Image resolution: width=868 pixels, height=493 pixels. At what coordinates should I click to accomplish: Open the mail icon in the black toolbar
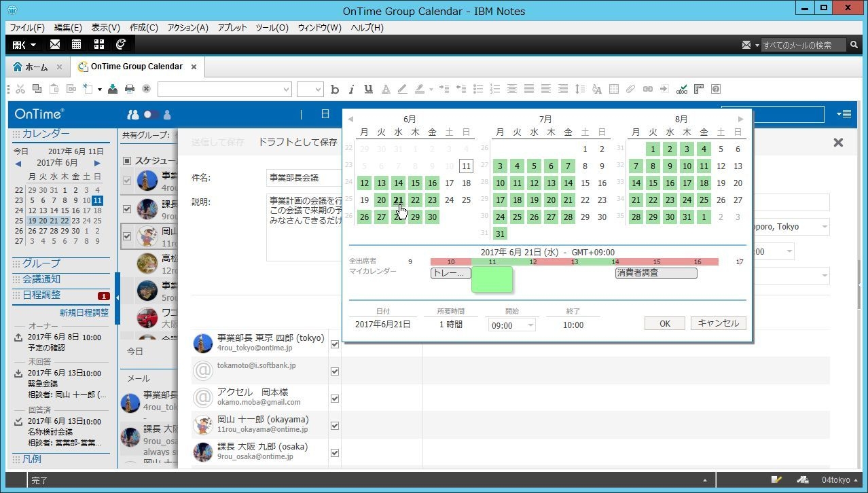pos(55,44)
